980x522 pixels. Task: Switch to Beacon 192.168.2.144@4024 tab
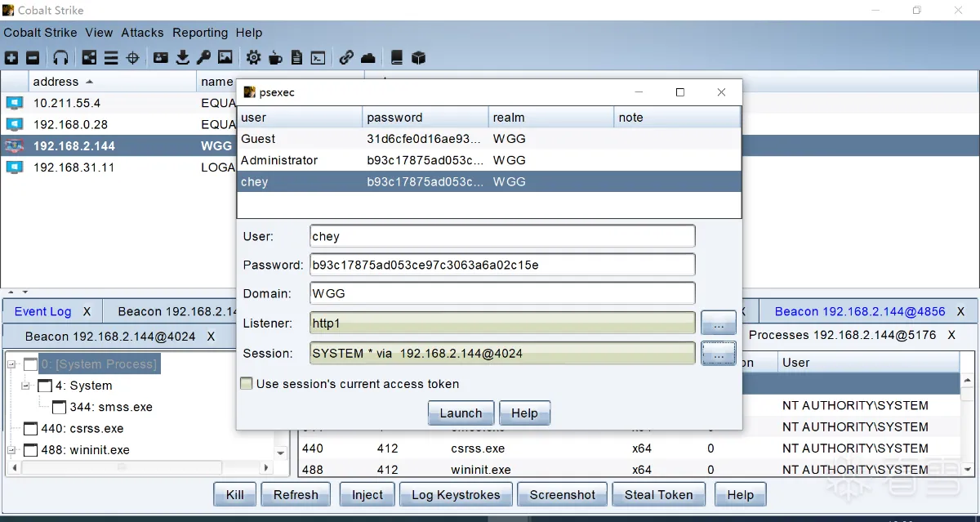point(109,337)
